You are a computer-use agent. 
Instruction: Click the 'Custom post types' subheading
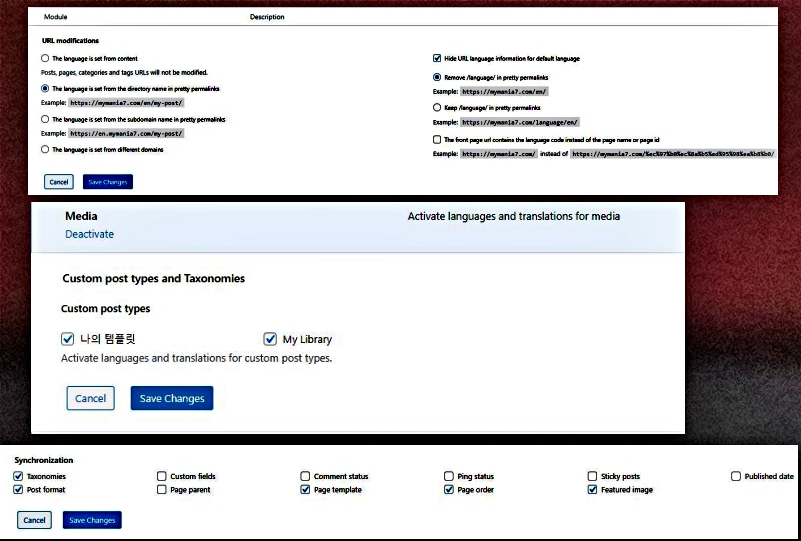pos(105,309)
